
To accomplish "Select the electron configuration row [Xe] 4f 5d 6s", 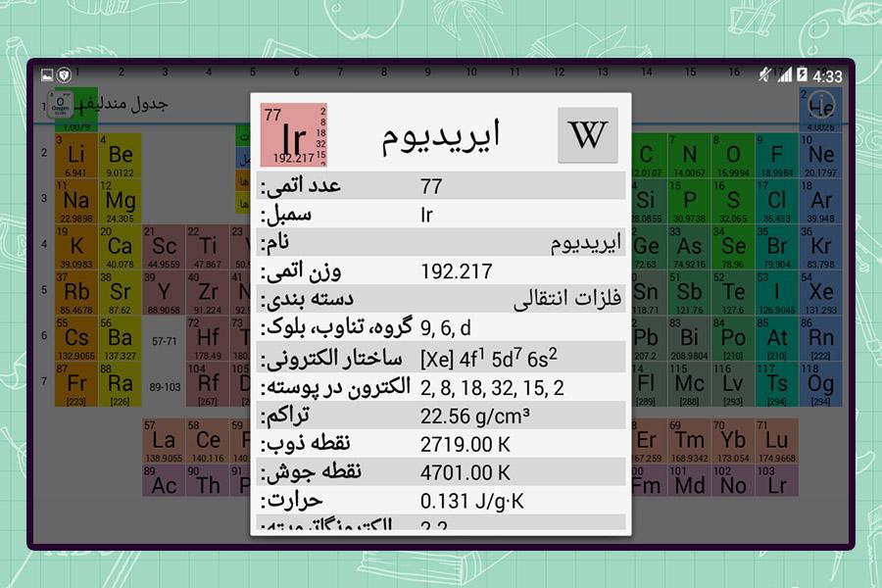I will (x=441, y=357).
